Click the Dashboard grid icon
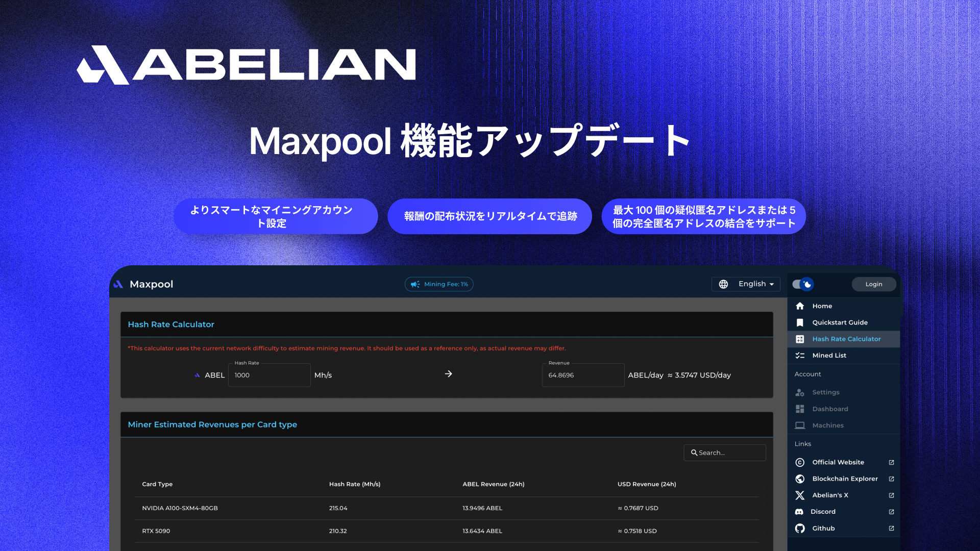Viewport: 980px width, 551px height. [800, 409]
